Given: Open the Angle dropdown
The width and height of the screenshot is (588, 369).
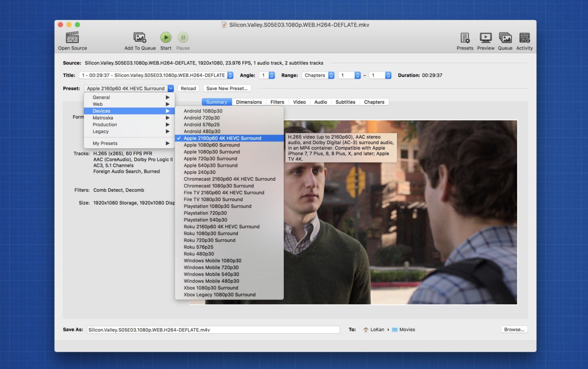Looking at the screenshot, I should point(267,75).
